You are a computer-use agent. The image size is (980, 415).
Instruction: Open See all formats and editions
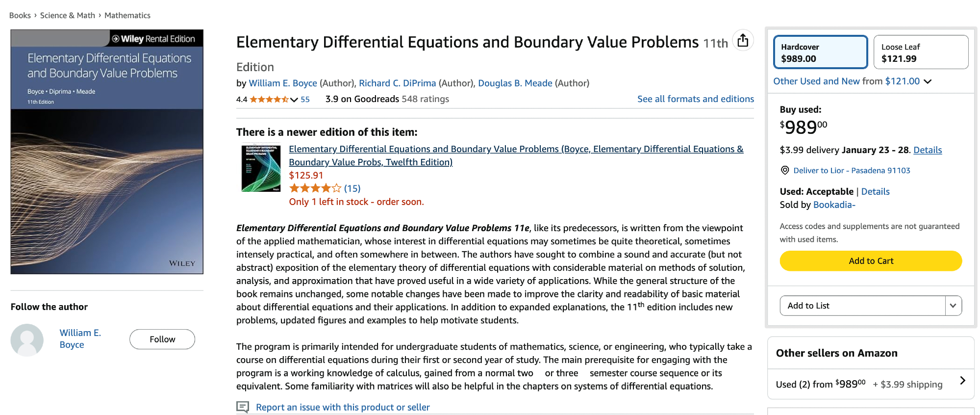tap(695, 99)
